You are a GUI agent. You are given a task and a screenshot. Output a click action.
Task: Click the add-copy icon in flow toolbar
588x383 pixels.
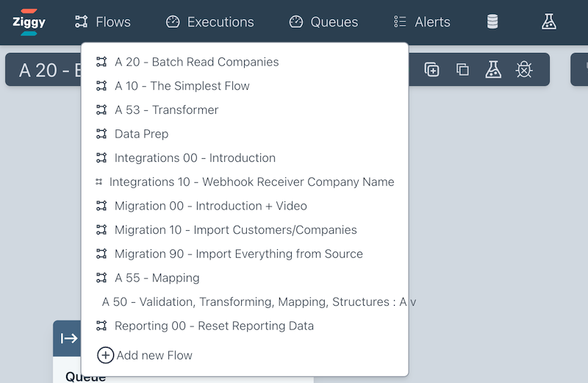pos(432,70)
